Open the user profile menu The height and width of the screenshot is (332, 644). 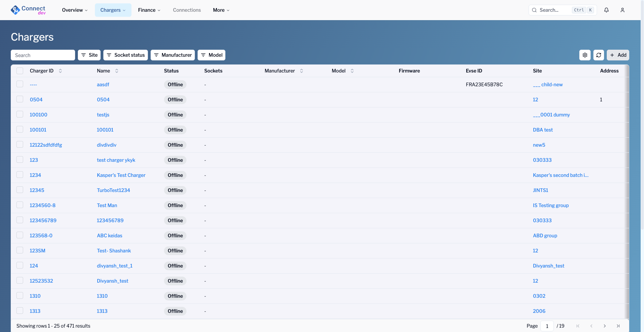click(623, 10)
